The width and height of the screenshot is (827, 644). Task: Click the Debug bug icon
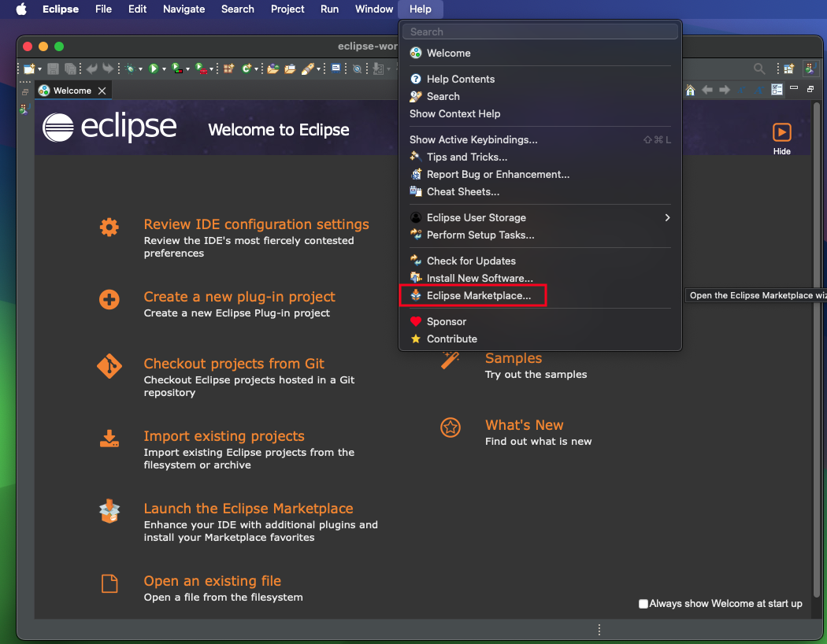tap(130, 68)
